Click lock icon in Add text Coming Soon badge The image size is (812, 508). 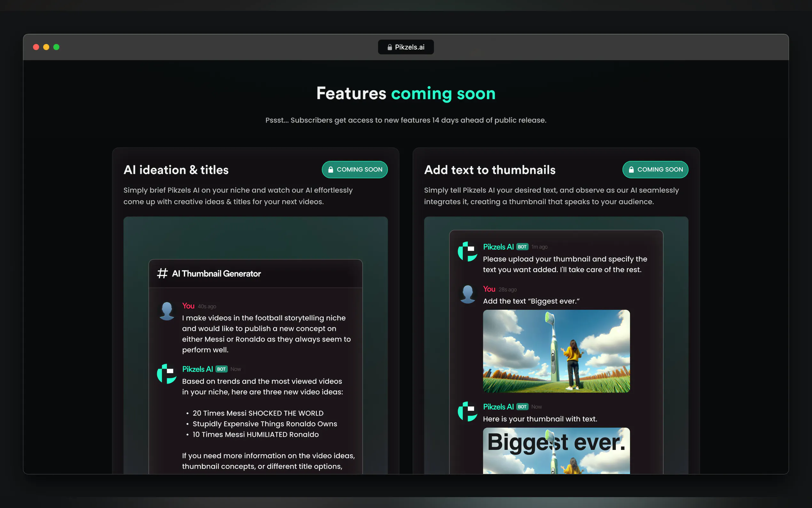[x=631, y=170]
